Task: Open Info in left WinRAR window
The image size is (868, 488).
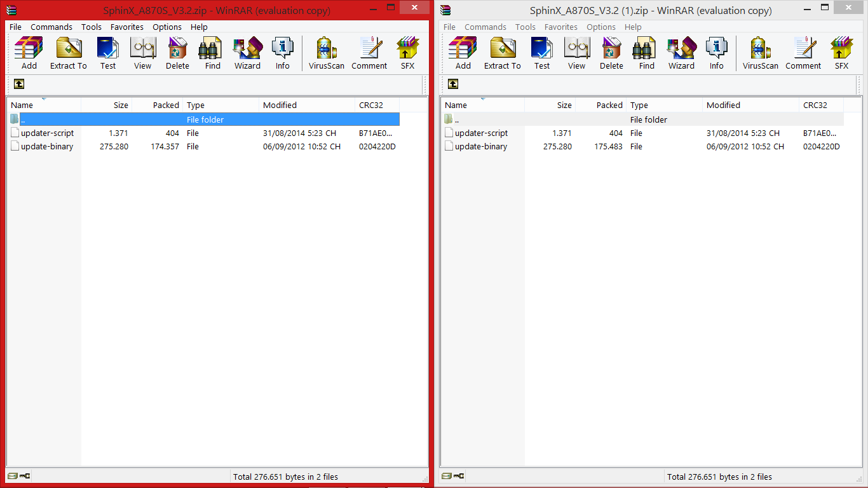Action: 283,53
